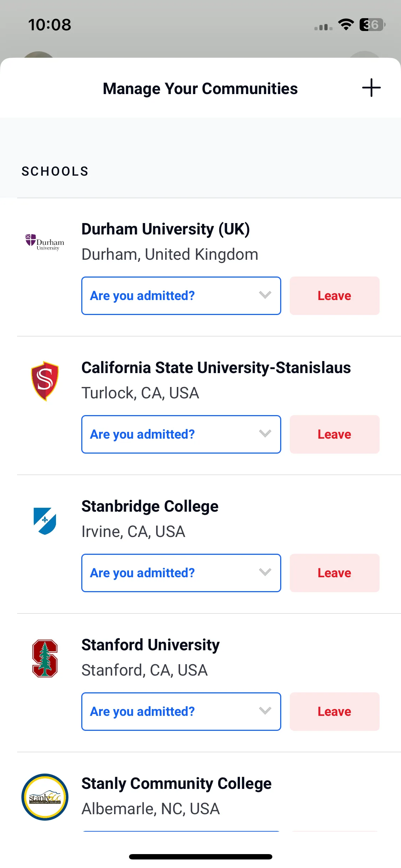
Task: Tap the Stanbridge College blue shield logo
Action: click(45, 521)
